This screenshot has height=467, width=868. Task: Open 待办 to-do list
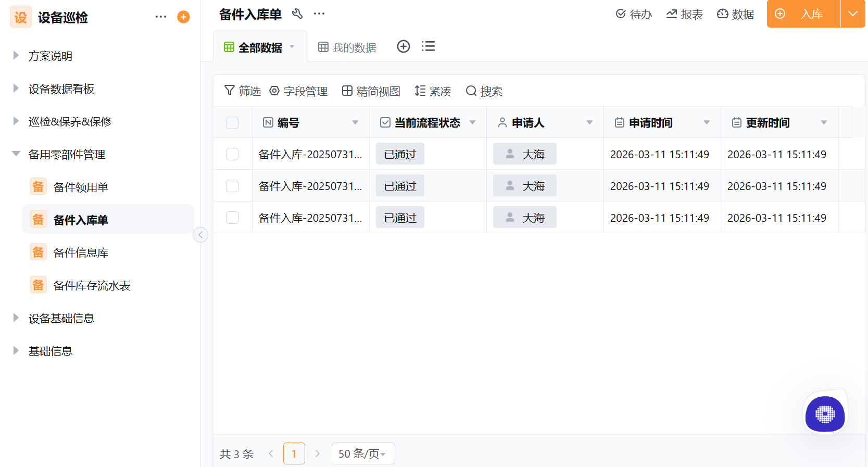pos(634,14)
